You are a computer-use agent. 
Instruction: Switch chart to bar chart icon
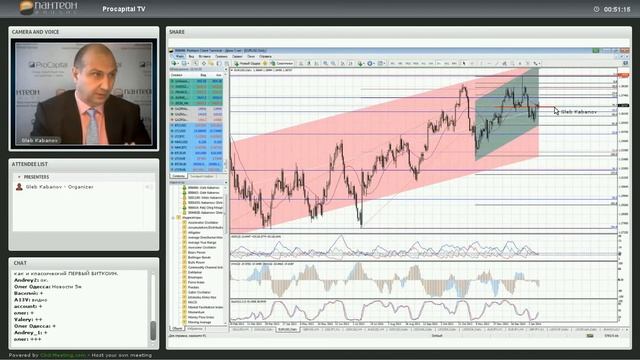(x=301, y=63)
